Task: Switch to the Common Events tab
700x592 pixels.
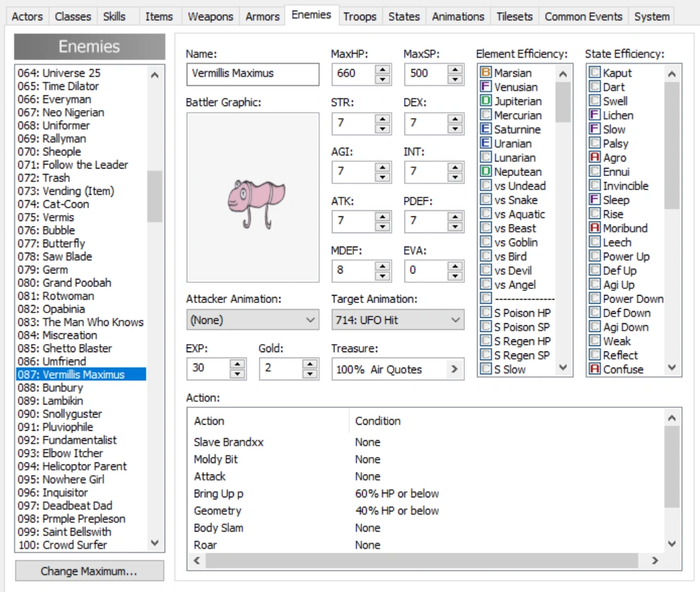Action: click(x=583, y=17)
